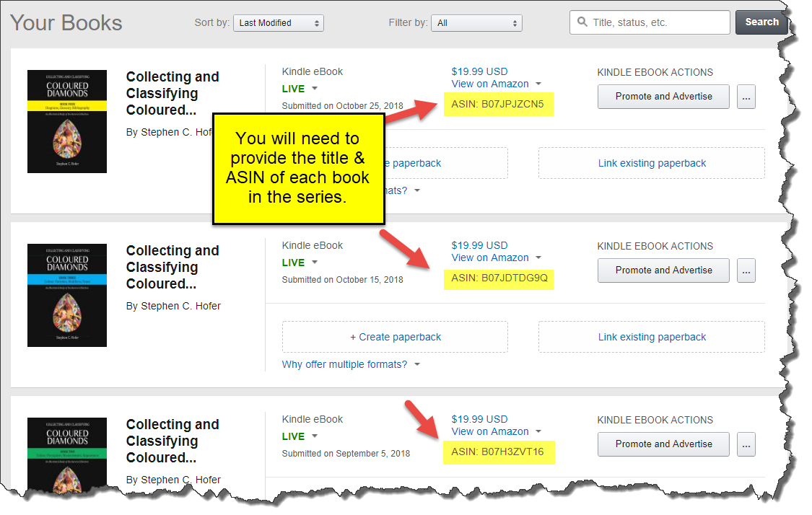Click Link existing paperback for October 25 book
Viewport: 812px width, 515px height.
tap(652, 163)
